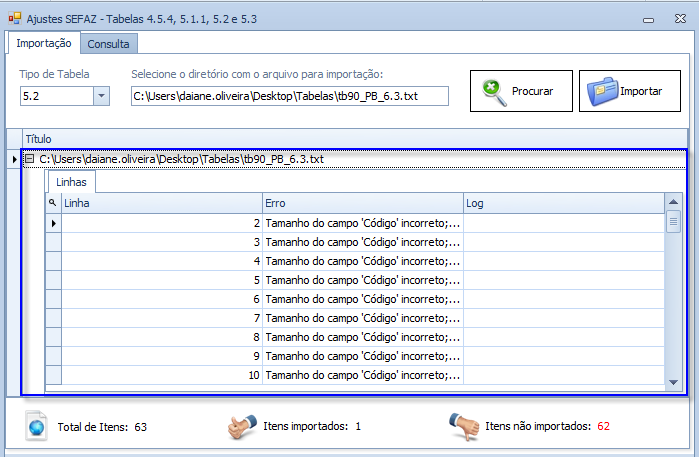The height and width of the screenshot is (457, 699).
Task: Click the magnifier icon on Procurar button
Action: point(491,91)
